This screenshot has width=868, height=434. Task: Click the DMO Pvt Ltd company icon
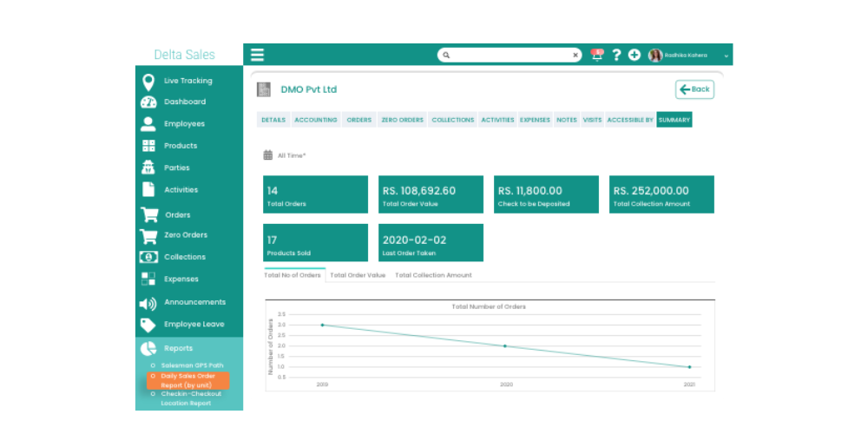(x=264, y=89)
